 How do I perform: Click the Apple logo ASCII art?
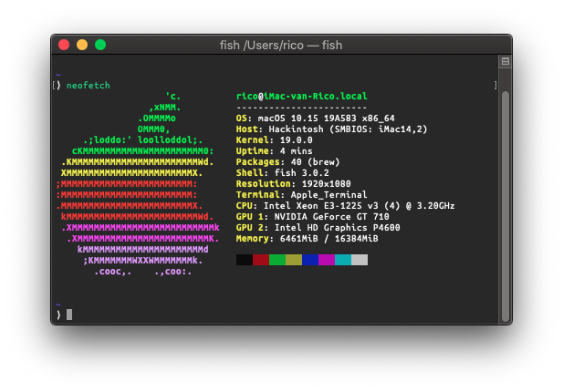[138, 183]
